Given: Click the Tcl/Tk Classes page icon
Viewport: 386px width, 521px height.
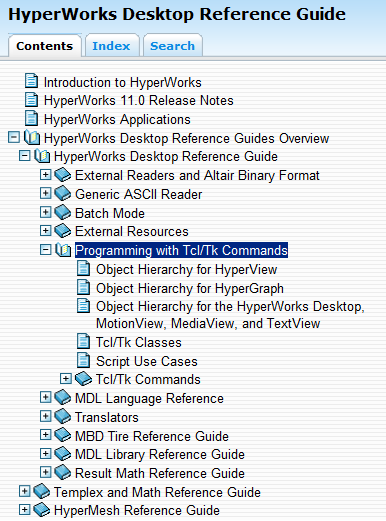Looking at the screenshot, I should (83, 341).
